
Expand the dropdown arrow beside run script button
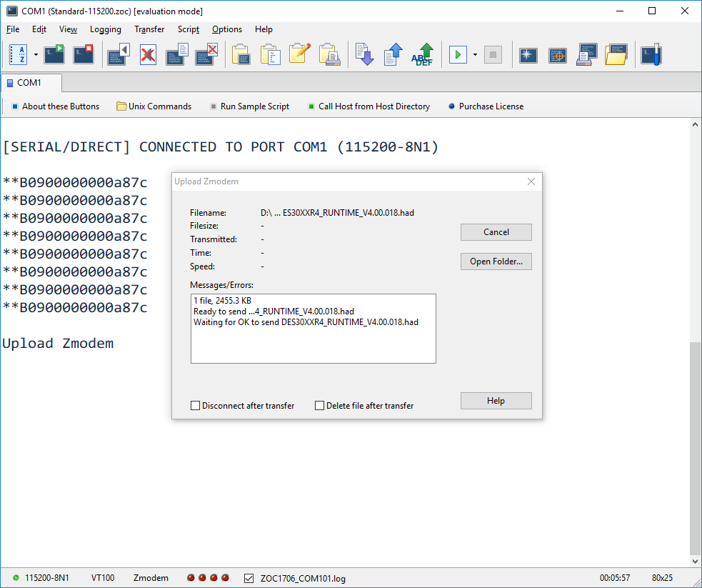click(475, 55)
